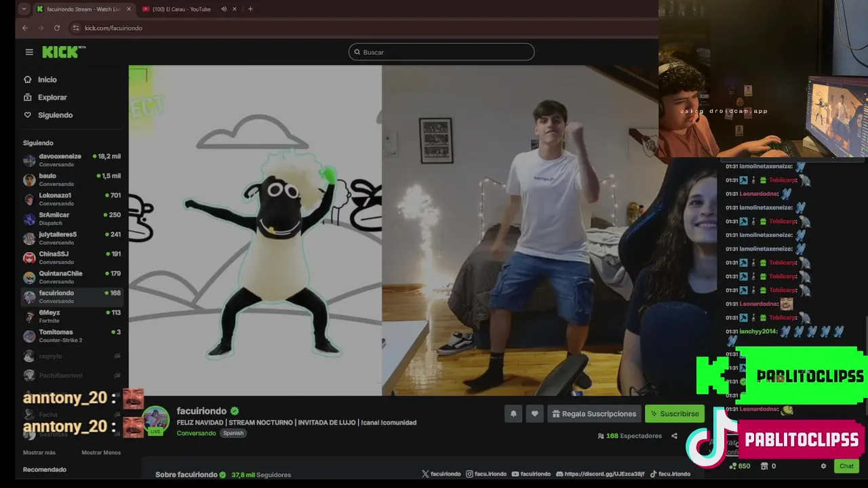Click the Spanish language tag

coord(233,433)
